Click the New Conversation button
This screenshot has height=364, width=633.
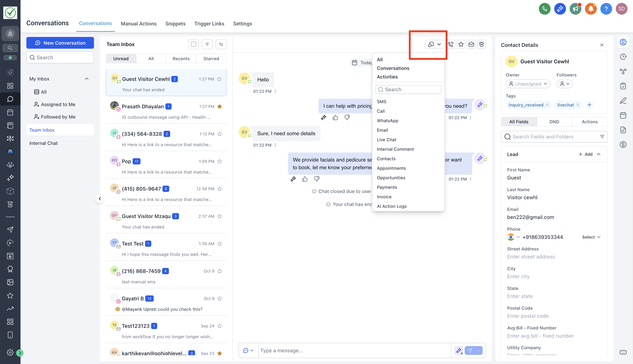coord(60,43)
